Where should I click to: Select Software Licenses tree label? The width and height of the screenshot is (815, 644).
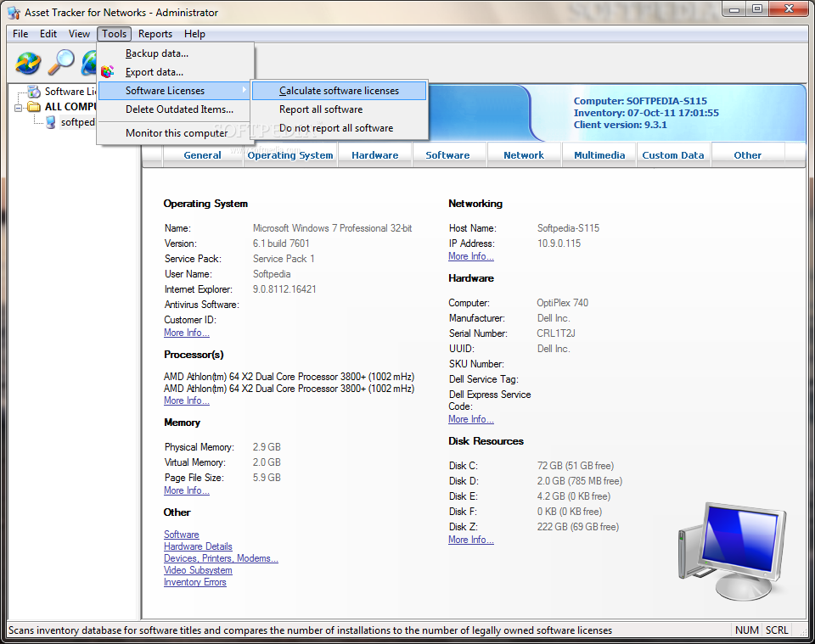(70, 92)
